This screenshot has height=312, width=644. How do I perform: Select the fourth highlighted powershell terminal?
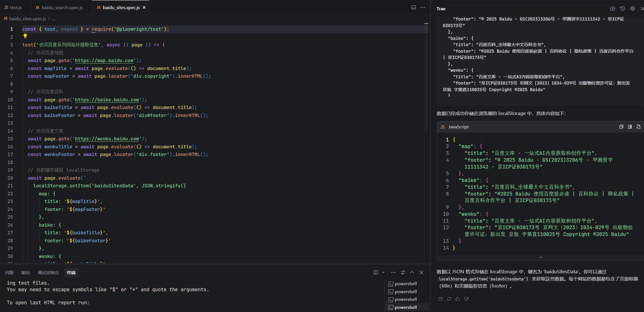(x=407, y=307)
